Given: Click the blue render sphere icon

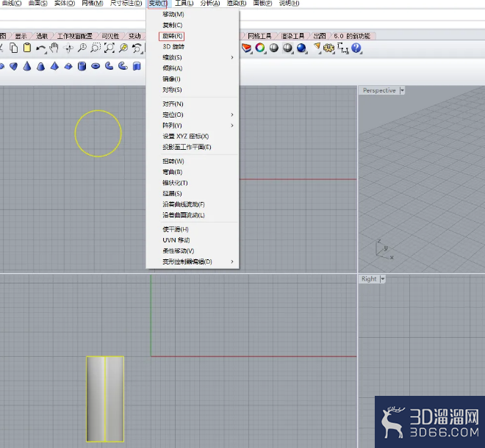Looking at the screenshot, I should pyautogui.click(x=301, y=48).
